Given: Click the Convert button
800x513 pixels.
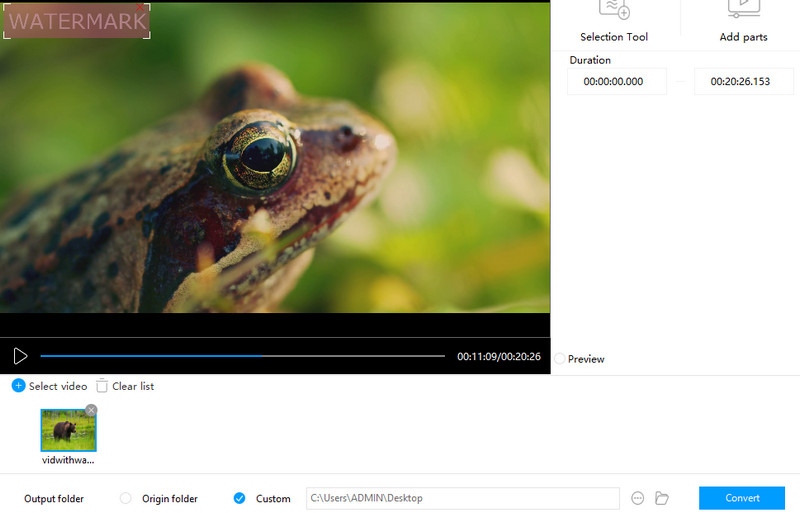Looking at the screenshot, I should [x=742, y=498].
